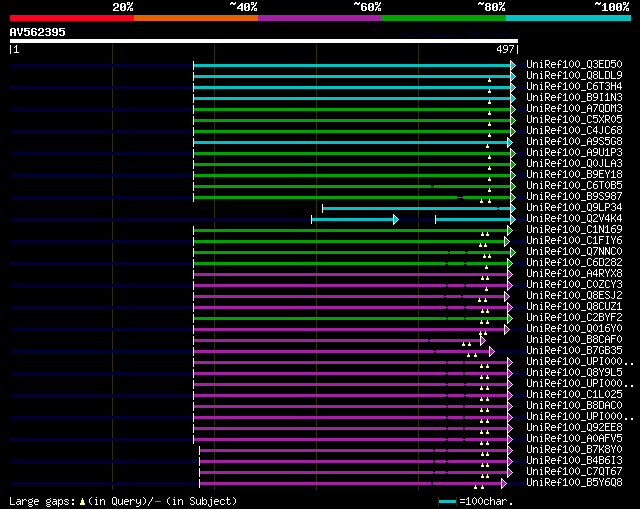This screenshot has height=509, width=640.
Task: Open hit UniRef100_C1N169
Action: point(574,229)
